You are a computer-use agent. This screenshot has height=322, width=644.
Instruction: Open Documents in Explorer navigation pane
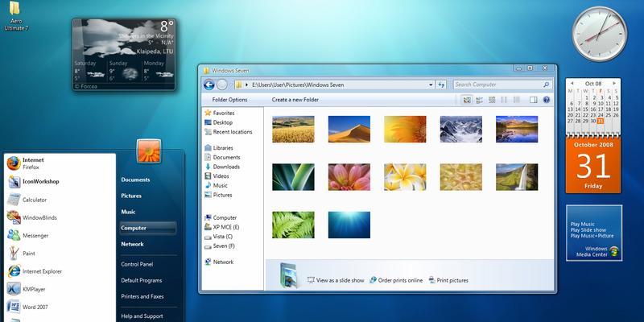pyautogui.click(x=222, y=157)
